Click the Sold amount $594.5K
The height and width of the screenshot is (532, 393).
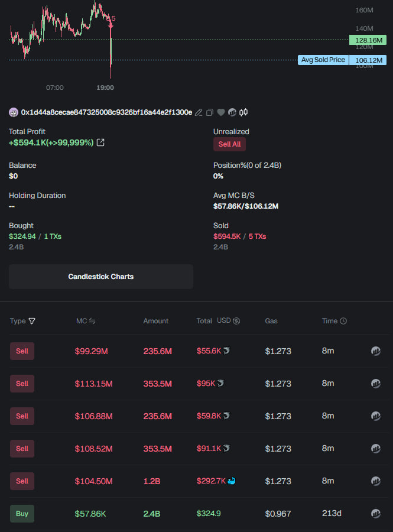(227, 236)
